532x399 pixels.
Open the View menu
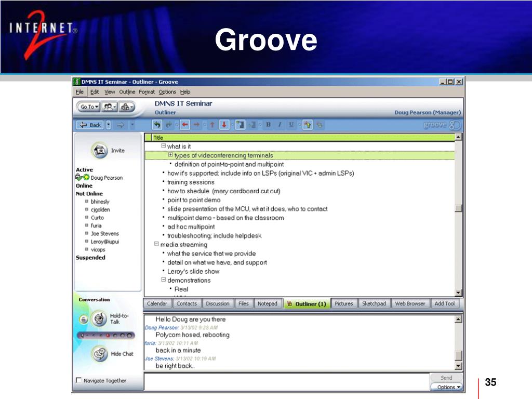click(110, 92)
